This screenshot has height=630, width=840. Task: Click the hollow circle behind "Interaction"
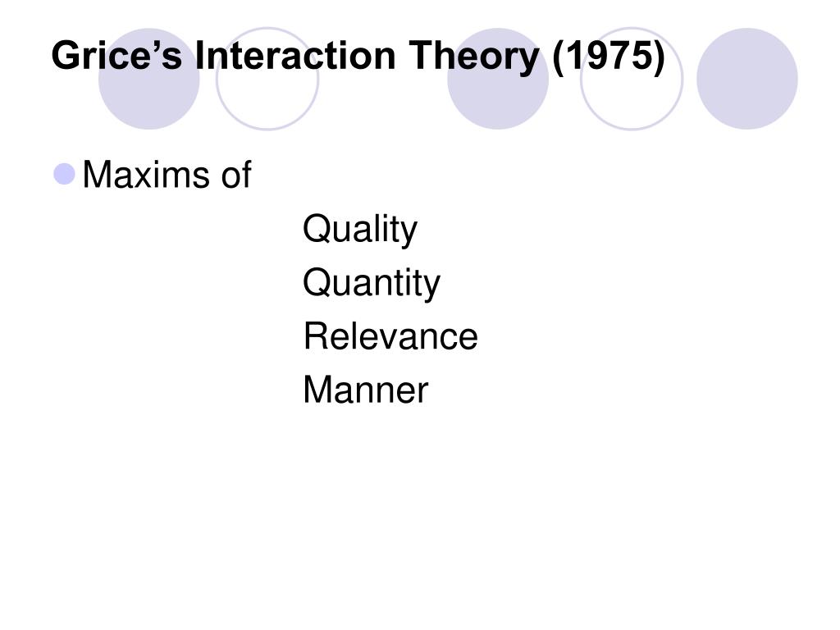tap(267, 79)
